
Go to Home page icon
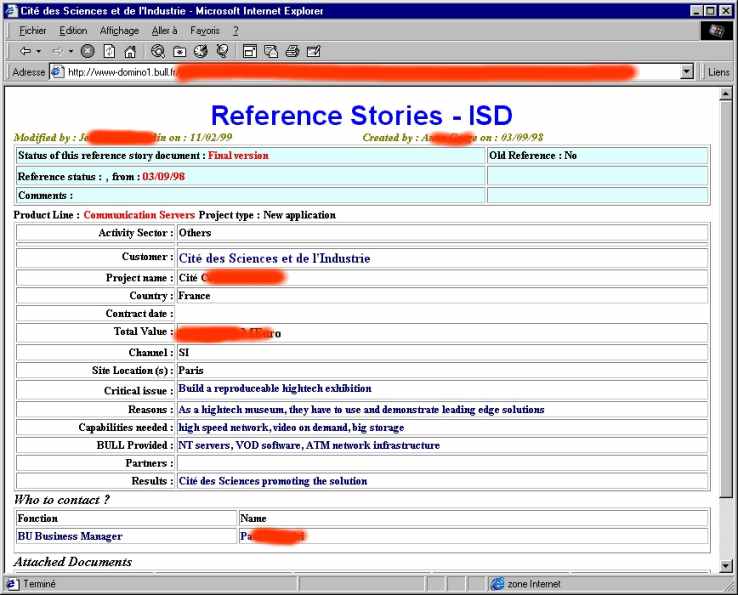point(130,51)
